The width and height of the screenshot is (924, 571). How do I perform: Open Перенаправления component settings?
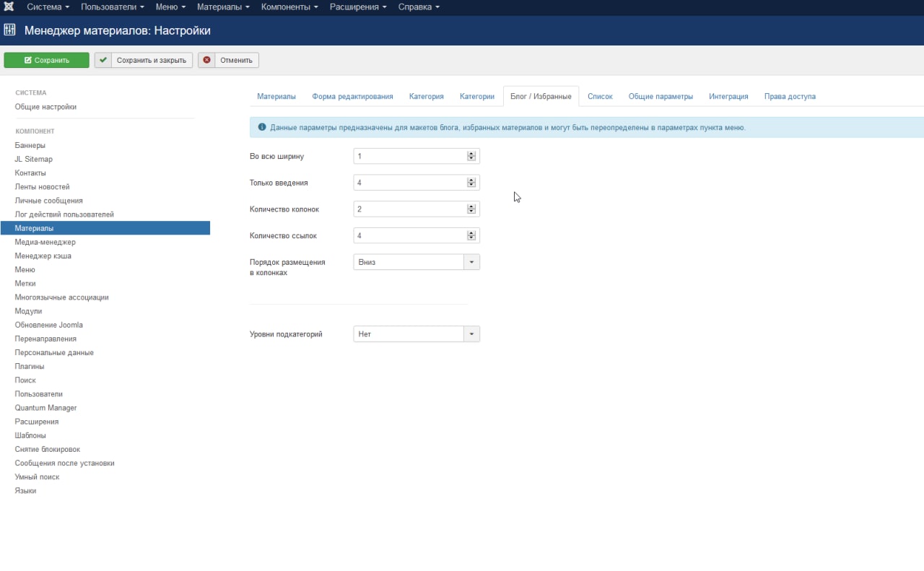[45, 339]
